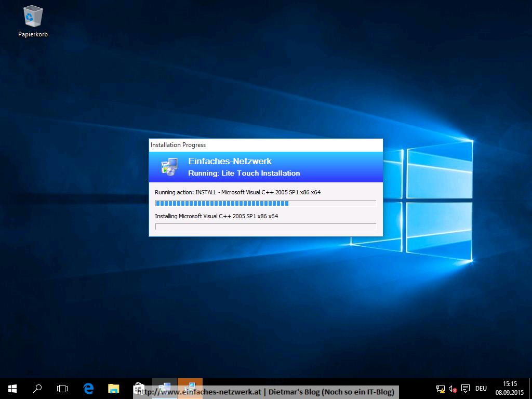The height and width of the screenshot is (399, 532).
Task: Click the 'Papierkorb' desktop label
Action: 33,34
